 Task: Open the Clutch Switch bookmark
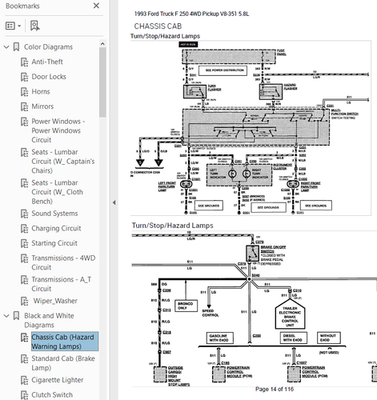[52, 395]
